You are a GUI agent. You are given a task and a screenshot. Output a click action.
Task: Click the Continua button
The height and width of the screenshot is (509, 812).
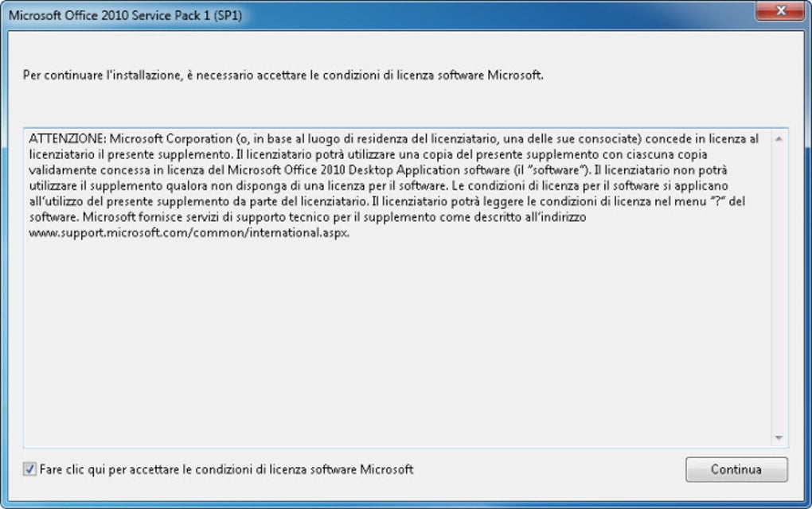click(736, 469)
